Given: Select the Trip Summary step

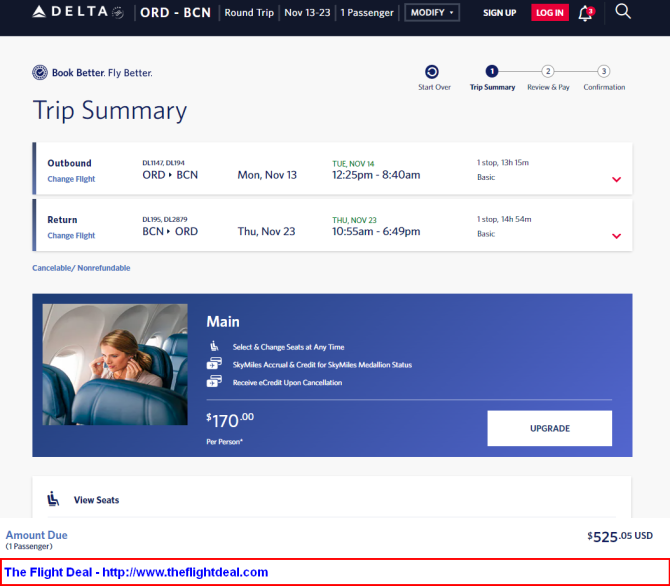Looking at the screenshot, I should point(492,78).
